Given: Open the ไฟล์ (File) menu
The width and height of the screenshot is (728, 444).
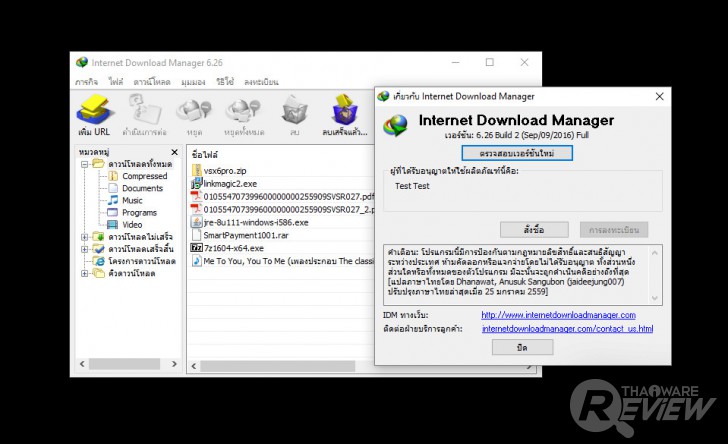Looking at the screenshot, I should [116, 82].
